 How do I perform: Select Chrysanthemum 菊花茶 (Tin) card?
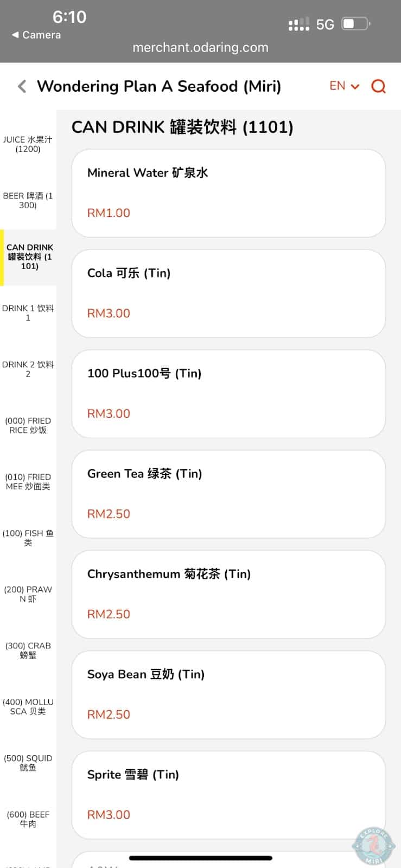pyautogui.click(x=228, y=595)
